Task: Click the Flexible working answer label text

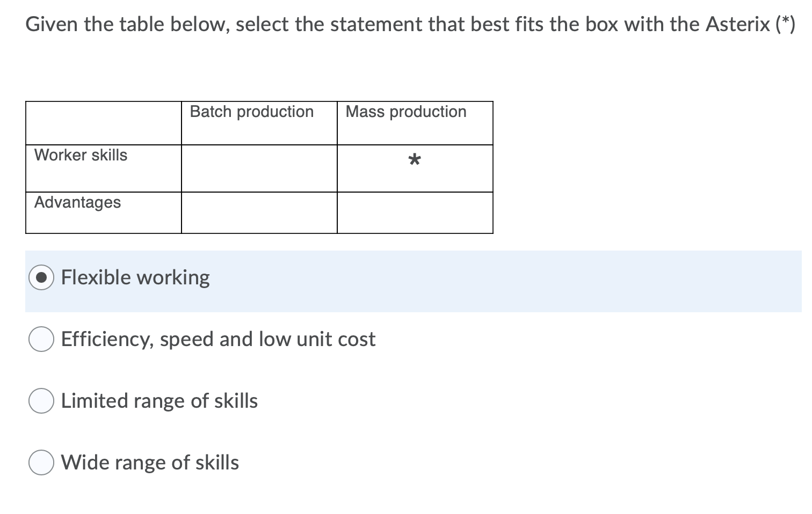Action: click(135, 277)
